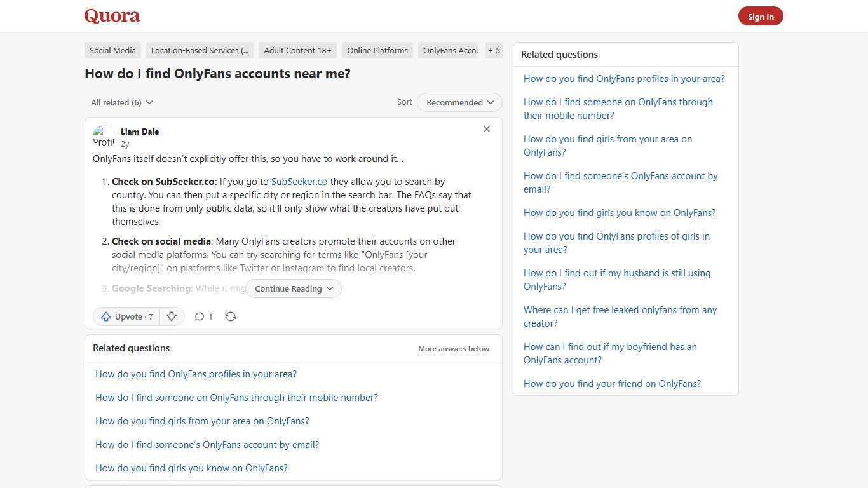Upvote Liam Dale's answer
Image resolution: width=868 pixels, height=488 pixels.
tap(126, 316)
